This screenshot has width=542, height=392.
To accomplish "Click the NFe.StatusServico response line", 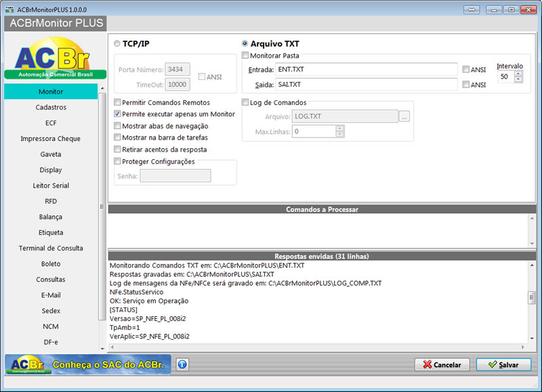I will tap(137, 292).
